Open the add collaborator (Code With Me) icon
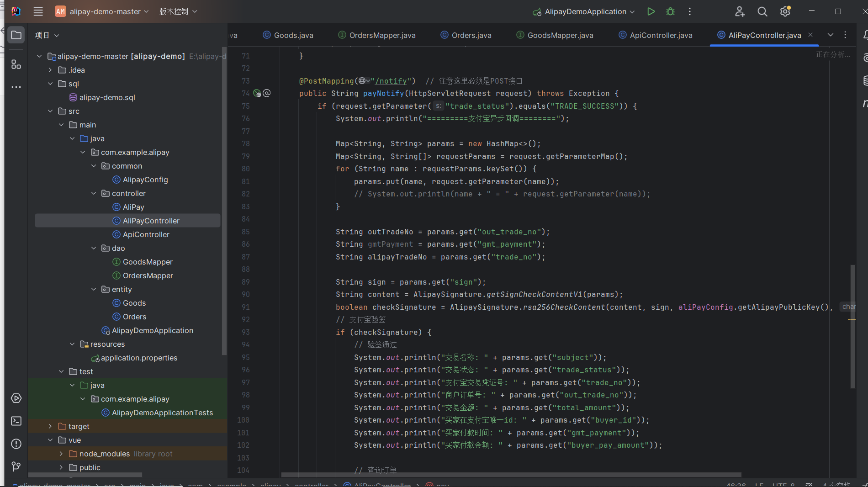868x487 pixels. click(740, 11)
